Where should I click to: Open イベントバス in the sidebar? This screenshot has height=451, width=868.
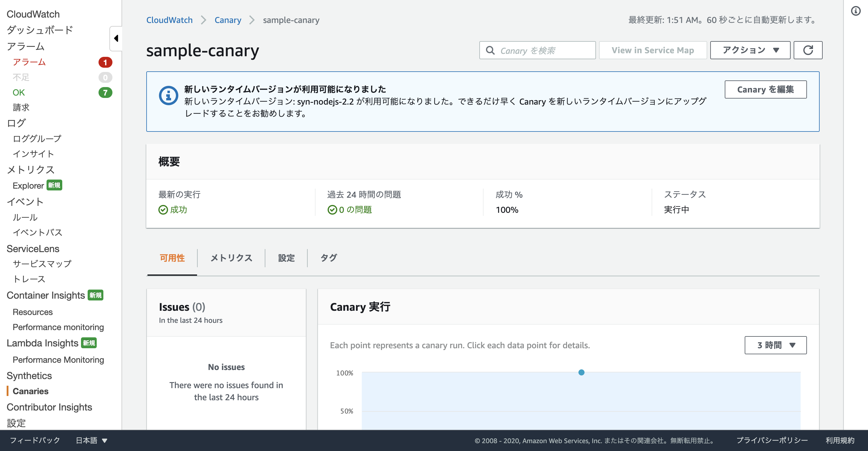37,232
